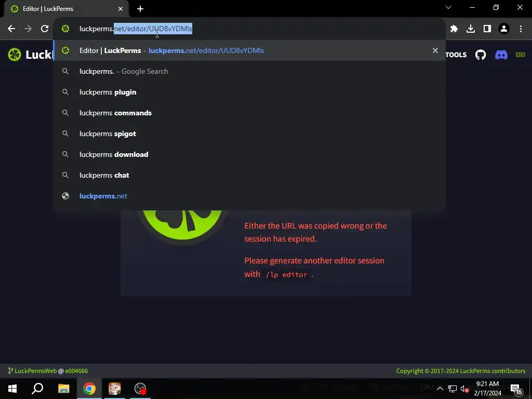The image size is (532, 399).
Task: Open the Windows Start menu
Action: pos(12,389)
